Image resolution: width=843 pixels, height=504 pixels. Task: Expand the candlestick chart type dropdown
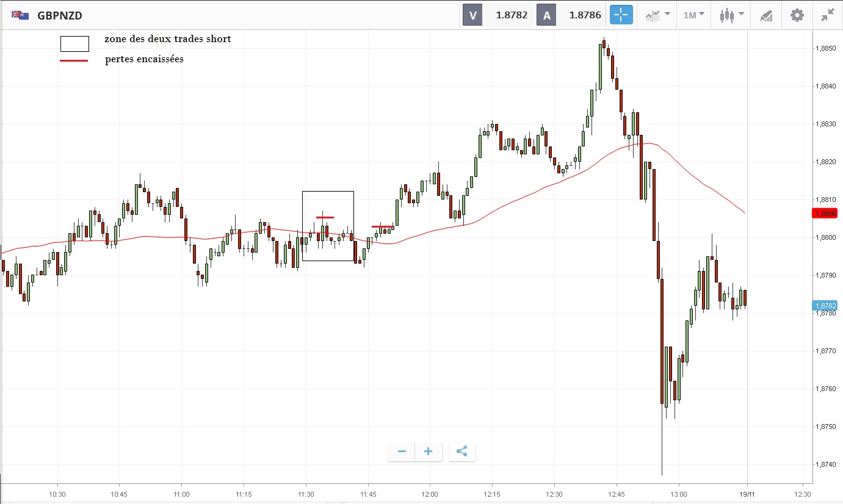pyautogui.click(x=731, y=15)
